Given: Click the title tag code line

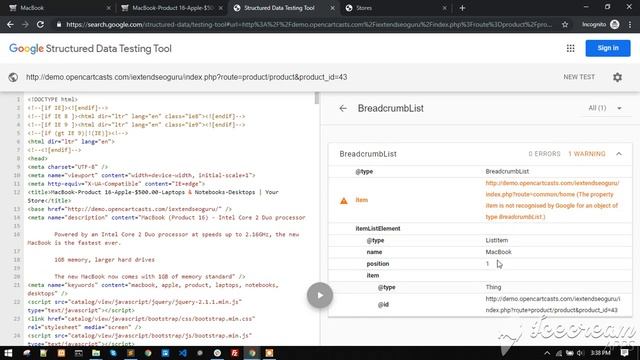Looking at the screenshot, I should click(153, 196).
